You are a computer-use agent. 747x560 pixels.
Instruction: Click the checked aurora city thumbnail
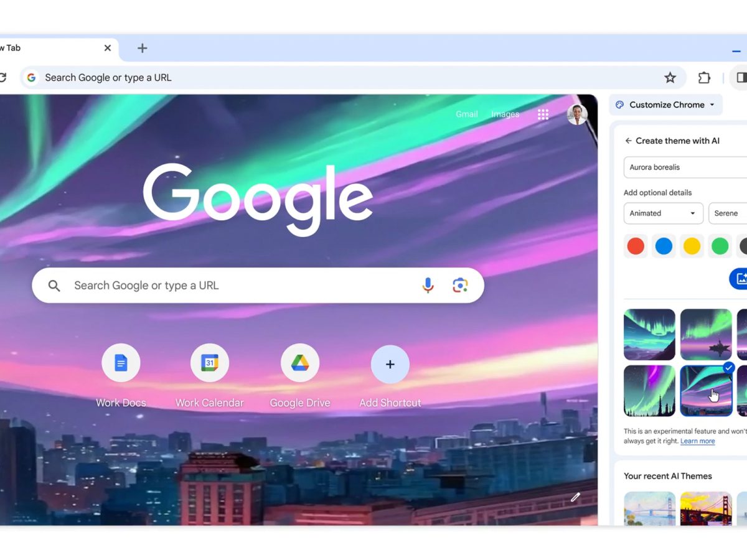click(x=706, y=391)
